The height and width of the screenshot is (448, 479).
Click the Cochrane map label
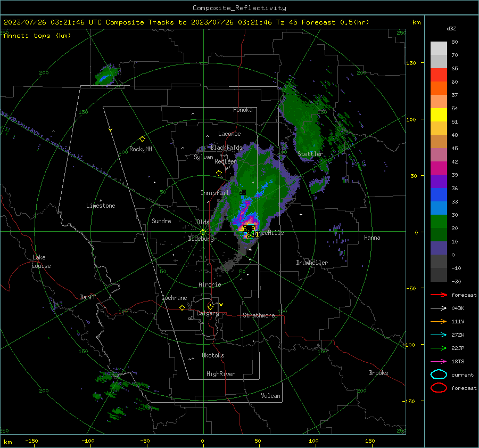tap(174, 298)
